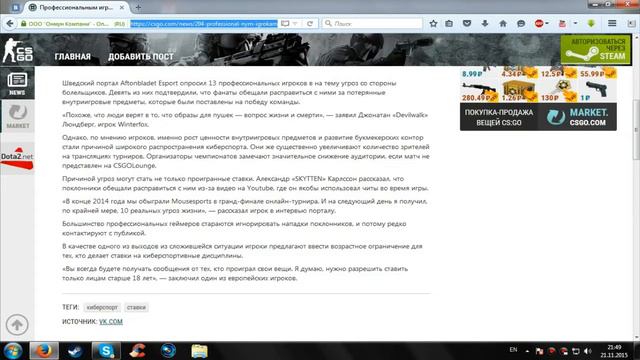The width and height of the screenshot is (640, 360).
Task: Bookmark this page with the star icon
Action: pos(433,24)
